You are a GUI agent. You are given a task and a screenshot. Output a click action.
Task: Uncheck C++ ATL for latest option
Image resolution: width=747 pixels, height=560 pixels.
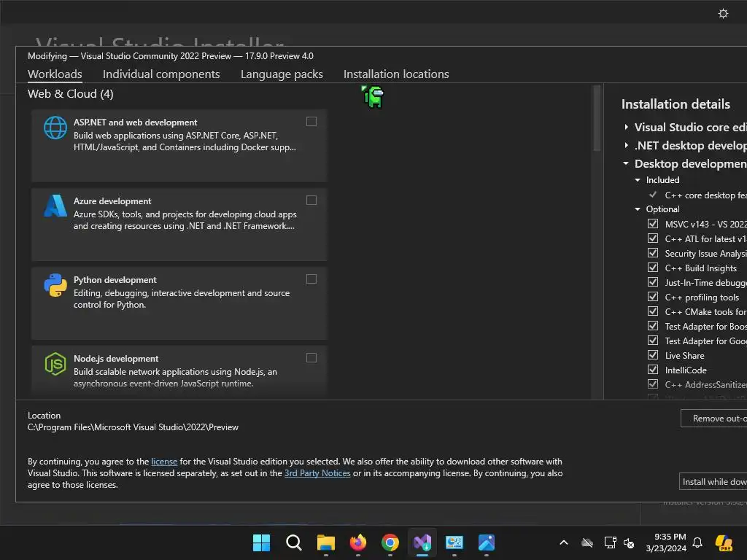pos(653,238)
